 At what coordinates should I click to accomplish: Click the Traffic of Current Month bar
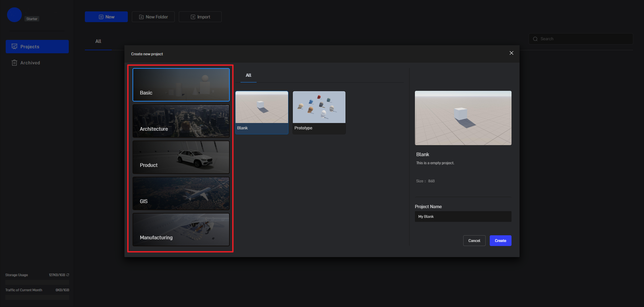(37, 297)
